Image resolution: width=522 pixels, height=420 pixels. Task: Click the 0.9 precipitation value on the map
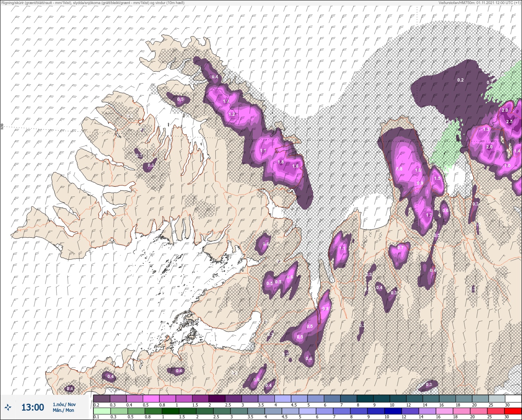[420, 183]
